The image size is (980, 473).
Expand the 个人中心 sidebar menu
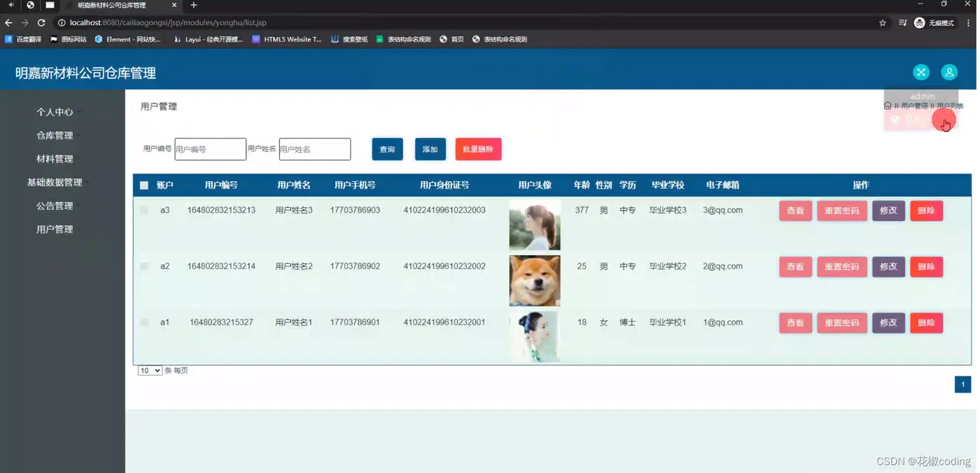point(55,112)
